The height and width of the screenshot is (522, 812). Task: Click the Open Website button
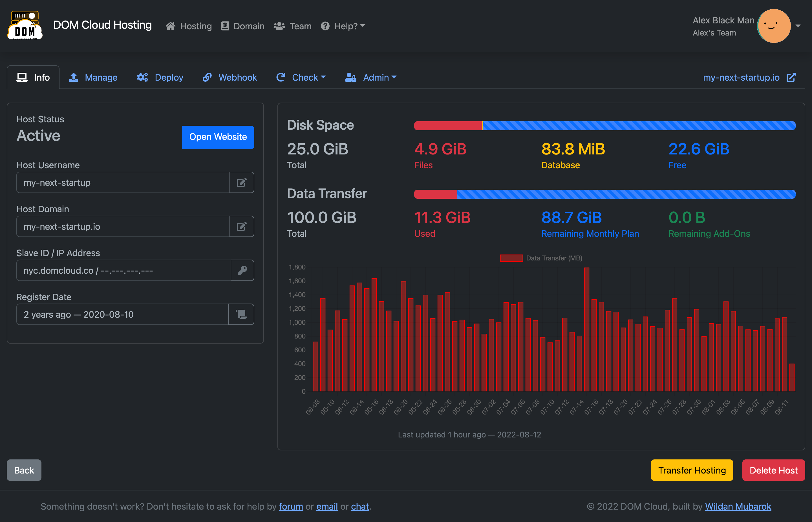coord(218,137)
